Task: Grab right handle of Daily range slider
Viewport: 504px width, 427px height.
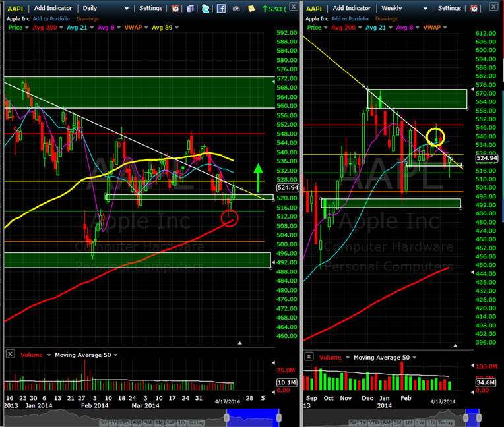Action: (x=278, y=418)
